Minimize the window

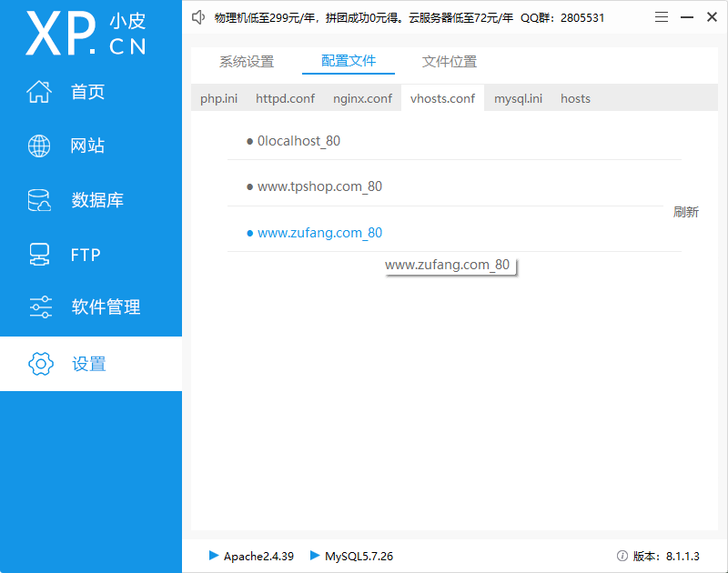click(x=687, y=17)
